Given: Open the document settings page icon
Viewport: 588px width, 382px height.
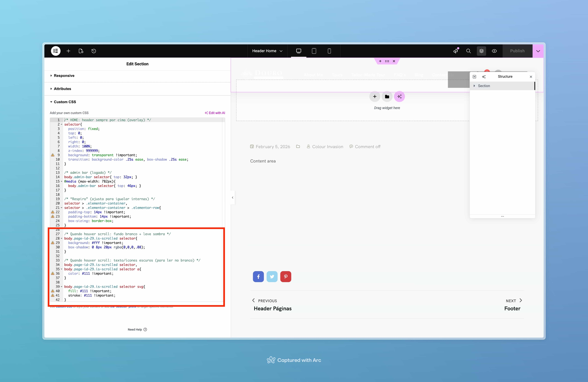Looking at the screenshot, I should (x=81, y=51).
